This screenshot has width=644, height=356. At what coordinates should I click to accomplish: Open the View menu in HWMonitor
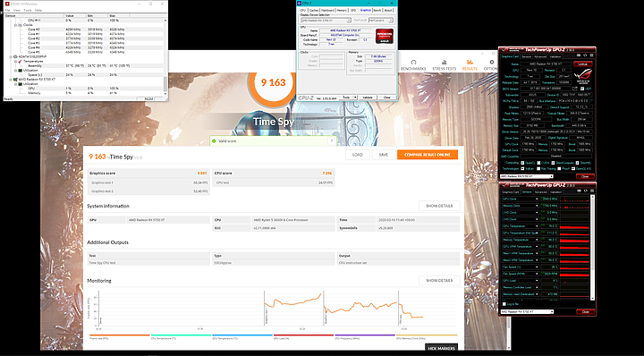pos(17,10)
